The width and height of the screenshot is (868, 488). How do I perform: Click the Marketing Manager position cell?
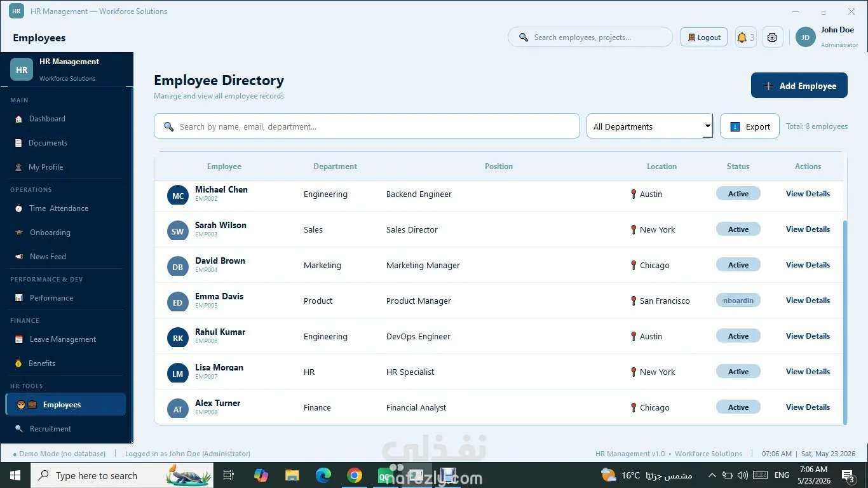coord(423,266)
